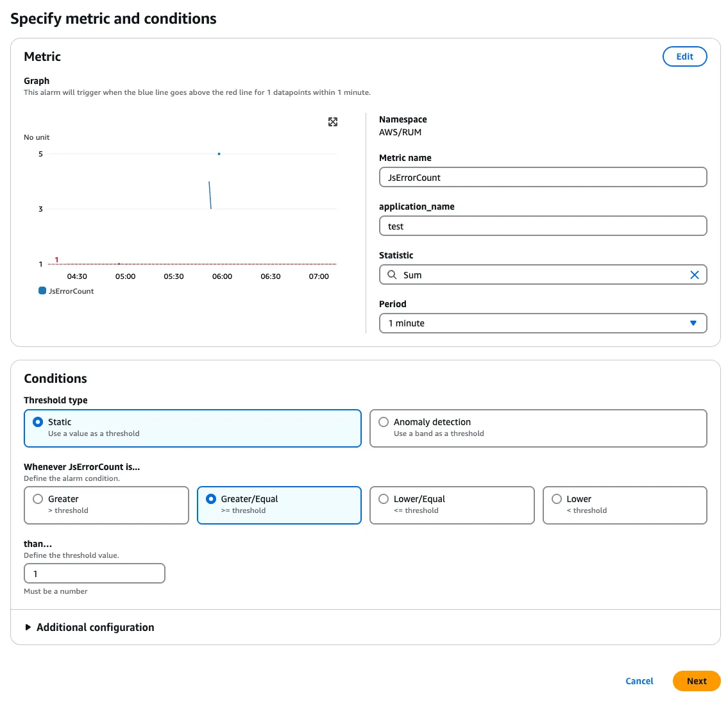Viewport: 728px width, 706px height.
Task: Click the Statistic search box
Action: tap(539, 275)
